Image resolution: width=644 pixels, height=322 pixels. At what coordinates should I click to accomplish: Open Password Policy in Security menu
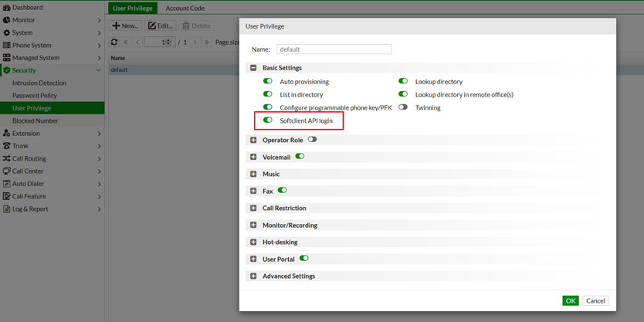point(35,96)
